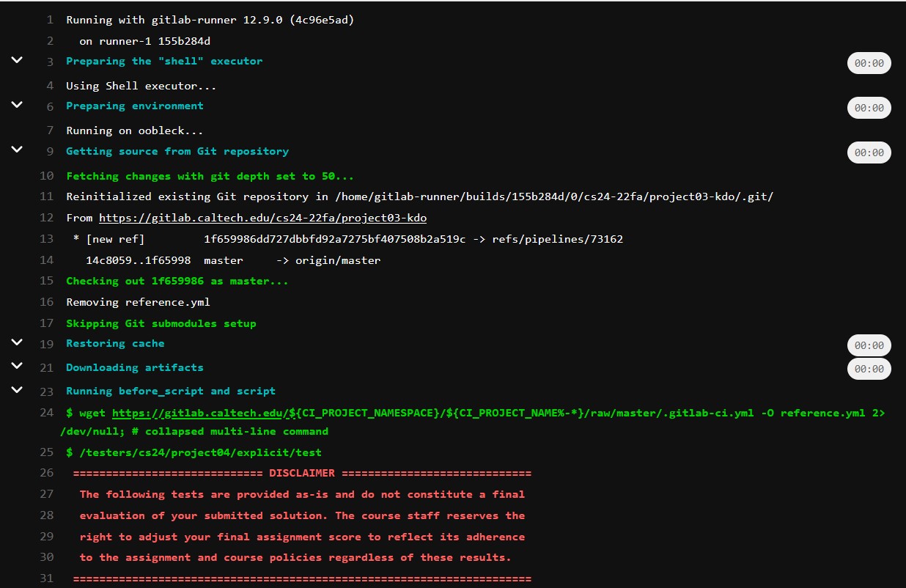This screenshot has height=588, width=906.
Task: Click the duration badge beside Getting source
Action: 869,152
